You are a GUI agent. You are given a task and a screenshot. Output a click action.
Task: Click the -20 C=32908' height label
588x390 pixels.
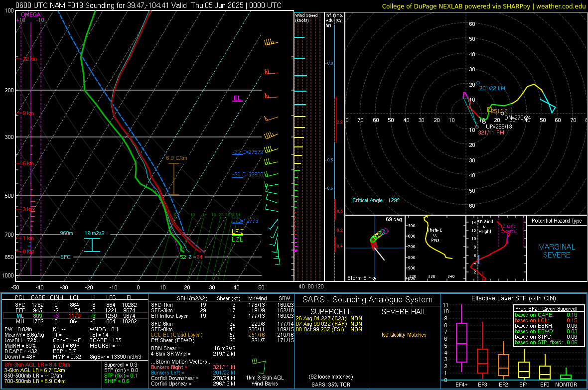248,174
